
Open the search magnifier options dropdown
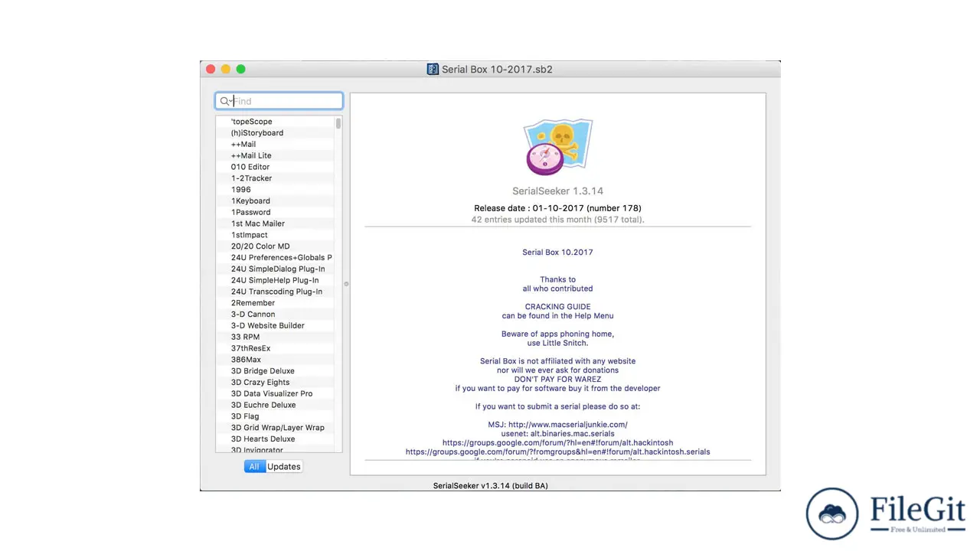coord(226,101)
